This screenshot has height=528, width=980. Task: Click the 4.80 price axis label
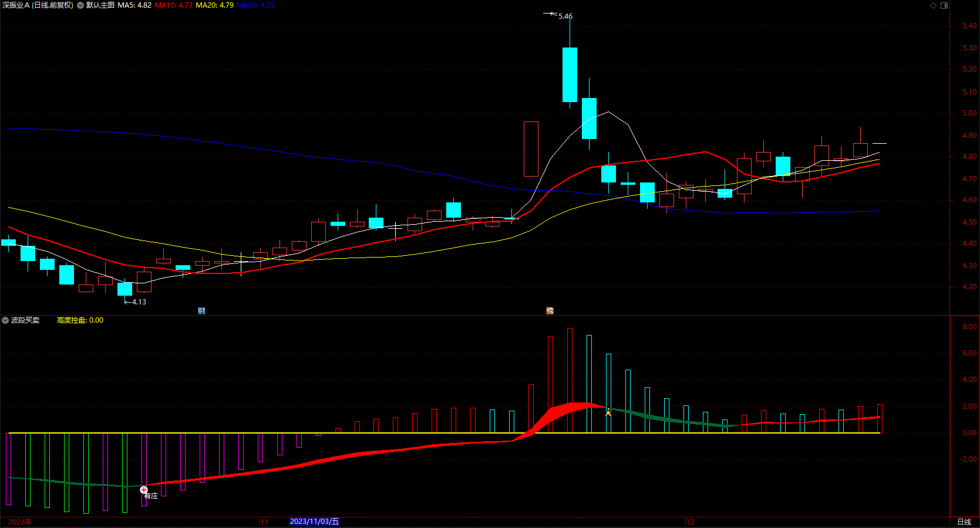click(969, 157)
